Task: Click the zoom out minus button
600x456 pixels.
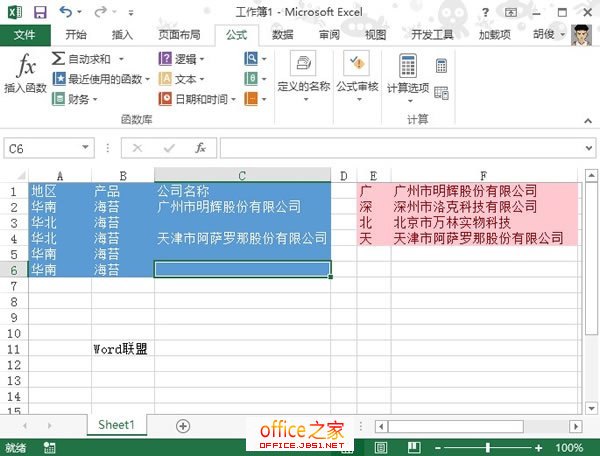Action: pos(438,448)
